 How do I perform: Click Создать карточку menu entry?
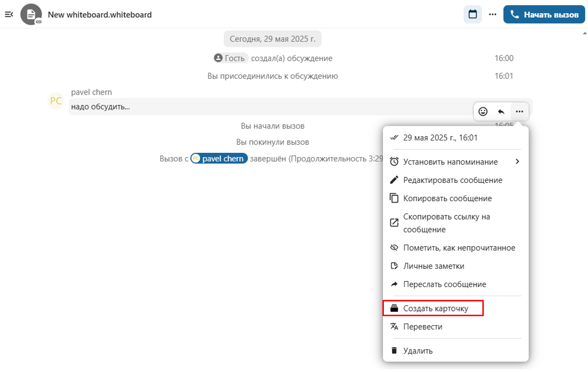click(x=435, y=309)
